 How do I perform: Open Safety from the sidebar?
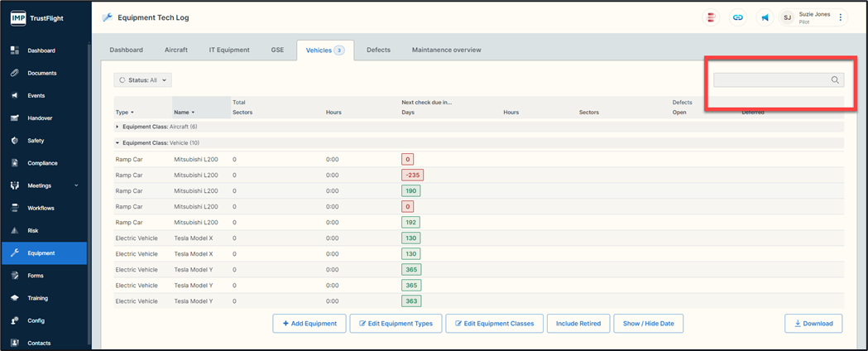(36, 141)
